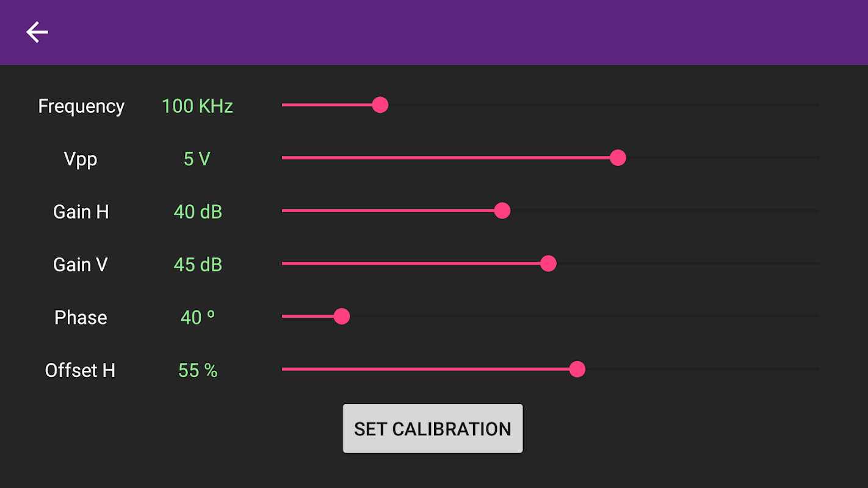
Task: Click the Gain H label
Action: point(81,212)
